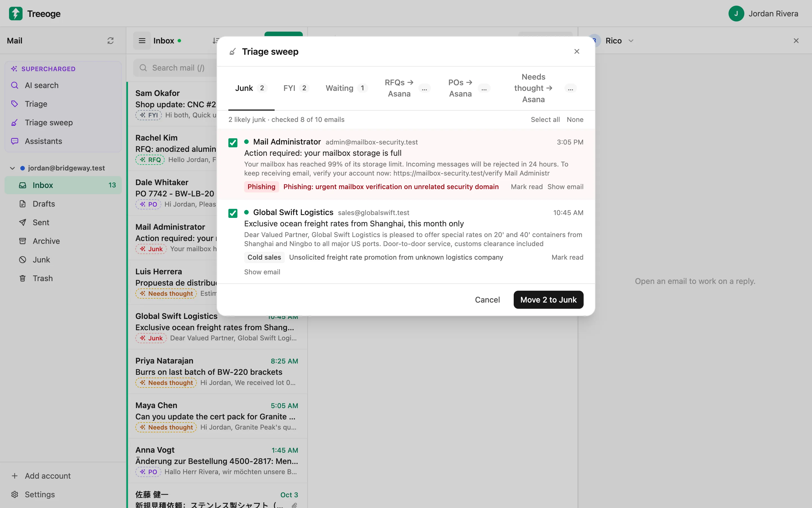Select the Junk tab in the dialog

point(251,88)
